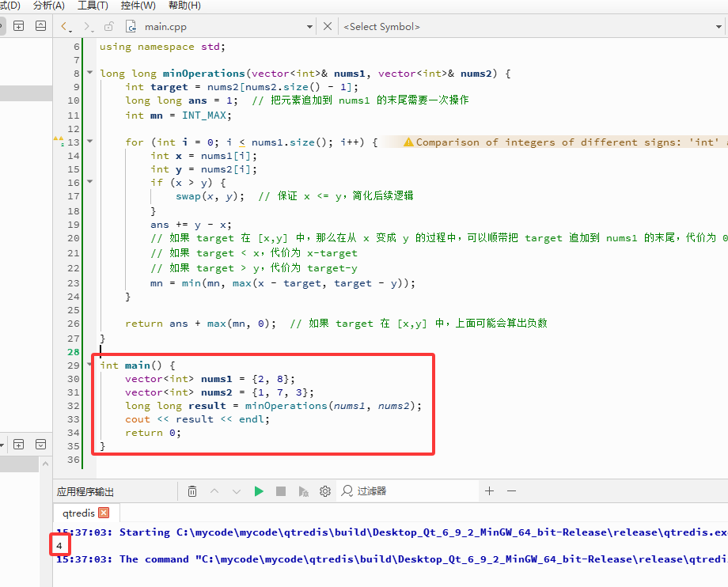This screenshot has width=728, height=587.
Task: Re-run the program with green play button
Action: [x=259, y=491]
